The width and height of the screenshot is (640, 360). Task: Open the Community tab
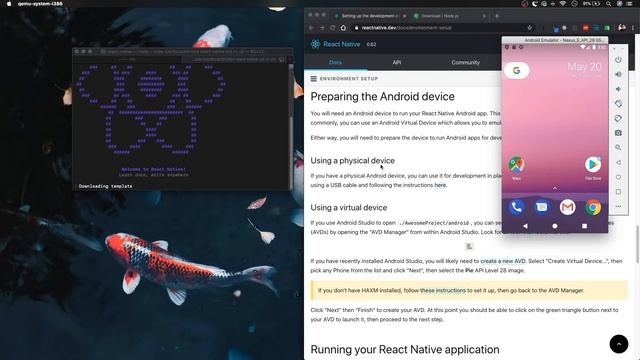tap(465, 62)
